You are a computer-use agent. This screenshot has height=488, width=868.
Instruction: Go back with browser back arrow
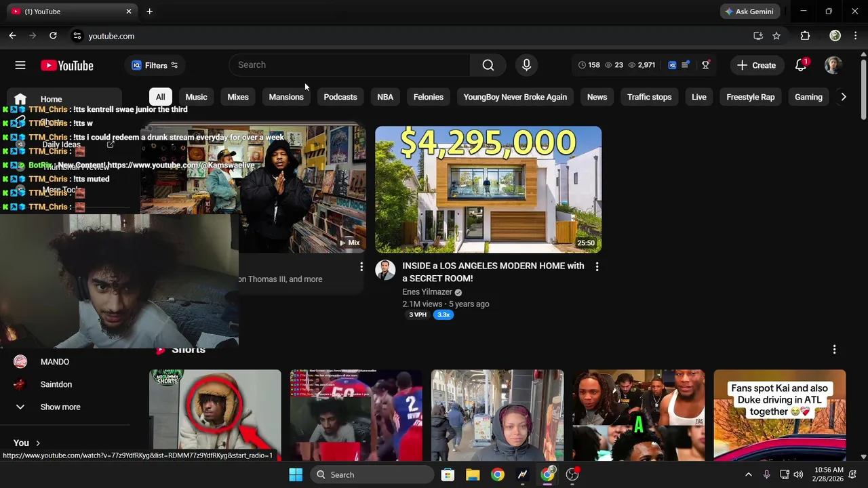[12, 36]
